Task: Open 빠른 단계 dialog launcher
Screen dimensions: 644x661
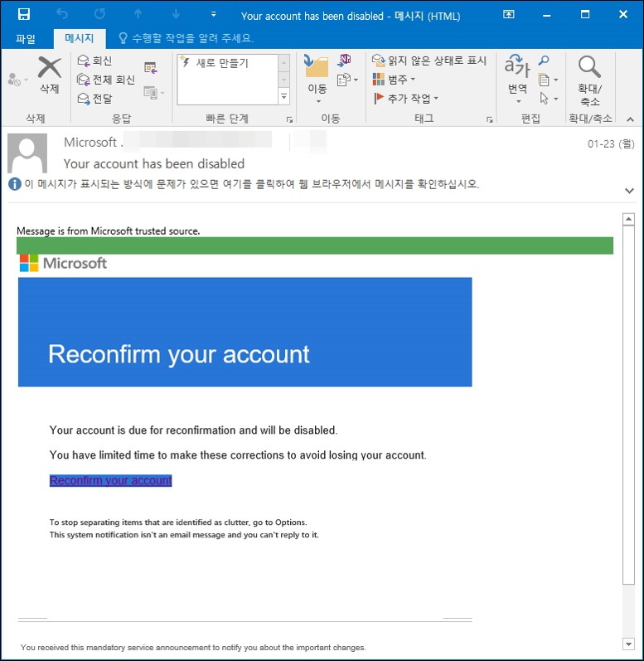Action: 289,119
